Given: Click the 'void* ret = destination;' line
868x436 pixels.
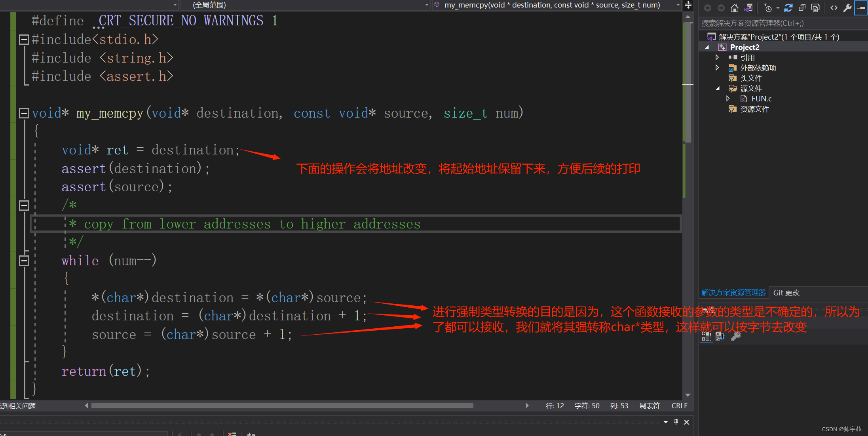Looking at the screenshot, I should [151, 150].
